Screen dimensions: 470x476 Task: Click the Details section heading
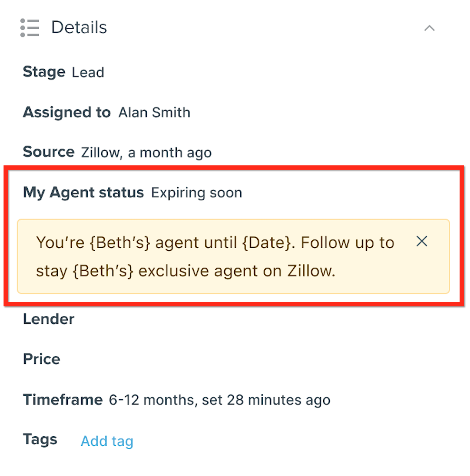pyautogui.click(x=79, y=27)
